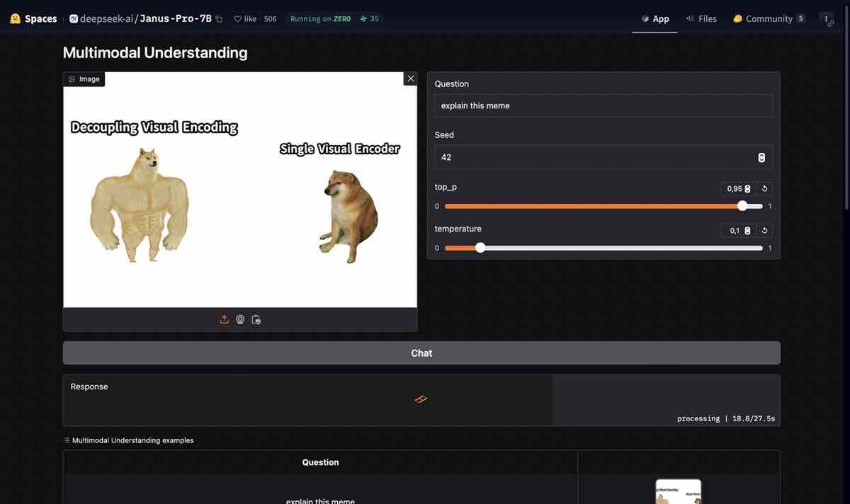850x504 pixels.
Task: Focus the Seed number field
Action: (603, 157)
